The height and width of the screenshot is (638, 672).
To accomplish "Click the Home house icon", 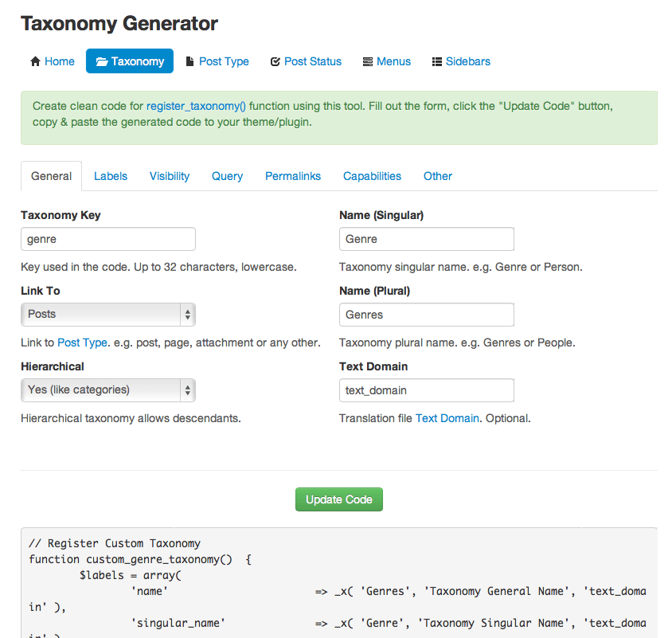I will point(35,61).
